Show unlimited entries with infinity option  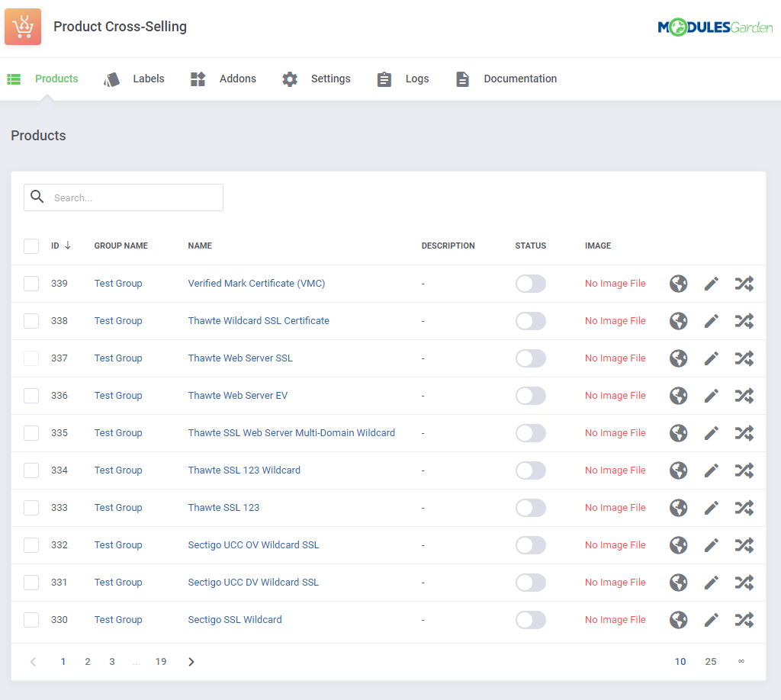[x=741, y=661]
